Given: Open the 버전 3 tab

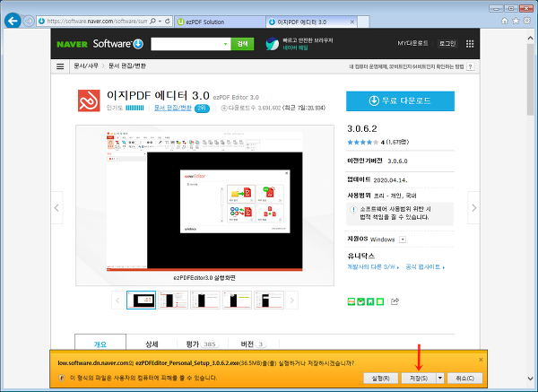Looking at the screenshot, I should point(254,344).
